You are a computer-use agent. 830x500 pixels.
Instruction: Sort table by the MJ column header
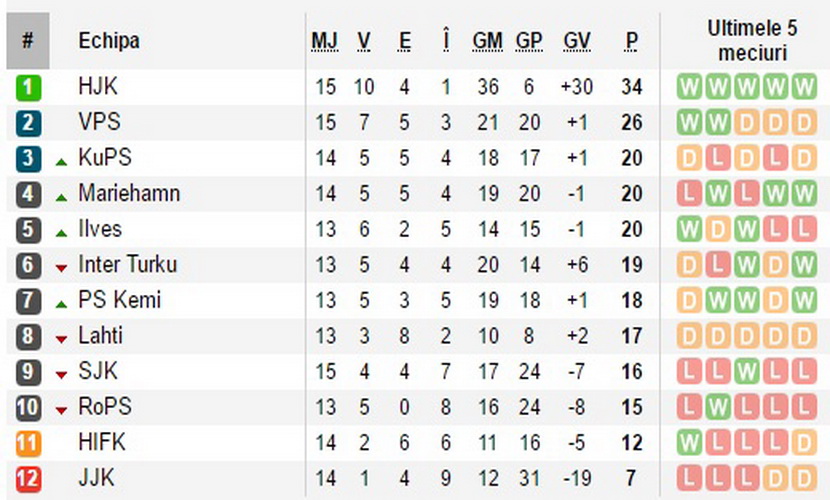[324, 41]
